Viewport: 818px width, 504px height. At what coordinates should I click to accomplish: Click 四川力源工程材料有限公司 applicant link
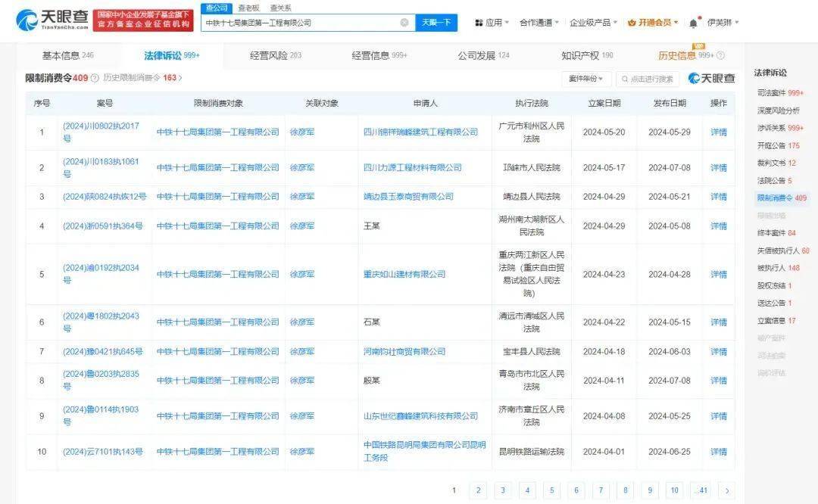point(412,168)
